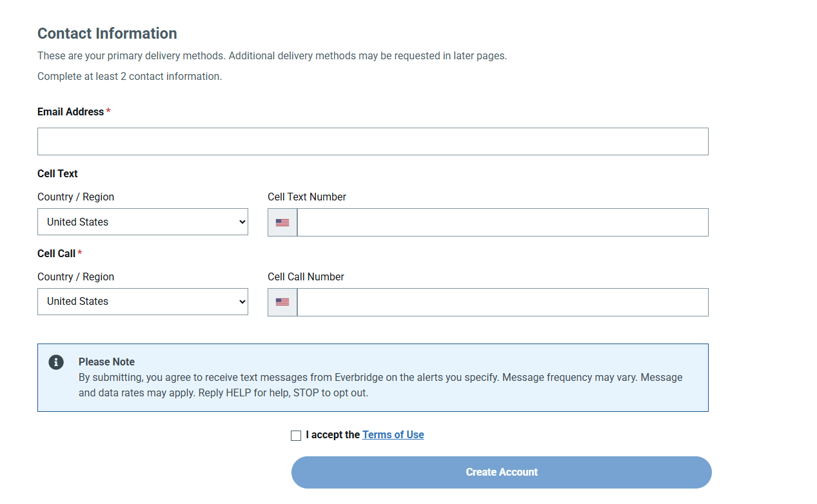Click the Cell Text Number input field
This screenshot has width=817, height=504.
pos(502,222)
